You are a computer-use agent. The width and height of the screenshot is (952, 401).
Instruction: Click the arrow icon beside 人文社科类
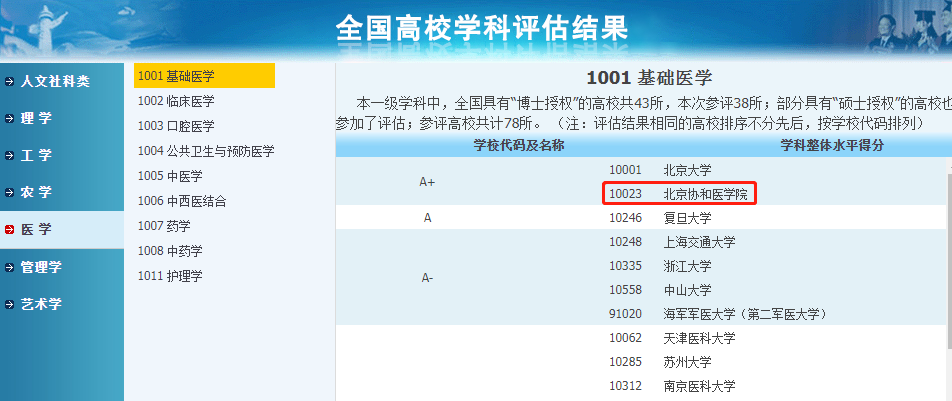tap(9, 81)
